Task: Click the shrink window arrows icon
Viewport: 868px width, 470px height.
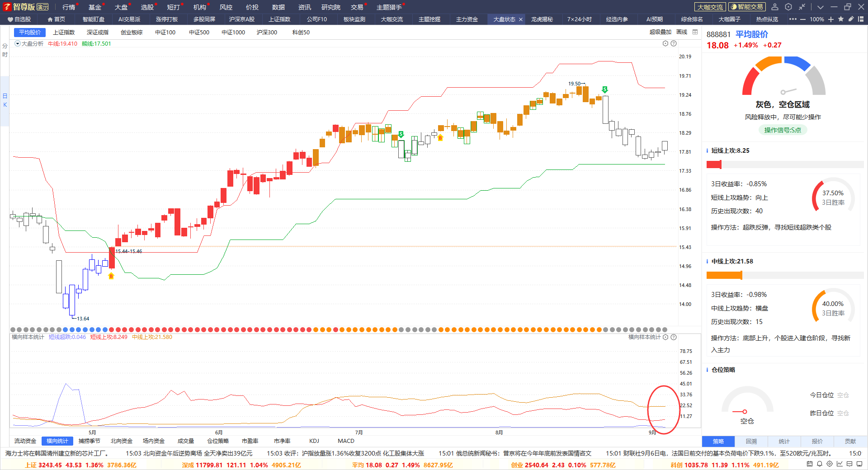Action: tap(802, 7)
